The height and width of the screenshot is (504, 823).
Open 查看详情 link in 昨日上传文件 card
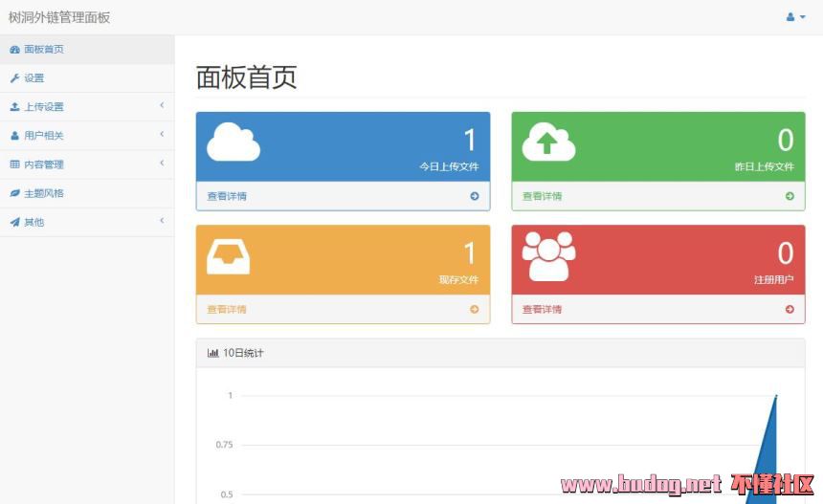pyautogui.click(x=543, y=196)
